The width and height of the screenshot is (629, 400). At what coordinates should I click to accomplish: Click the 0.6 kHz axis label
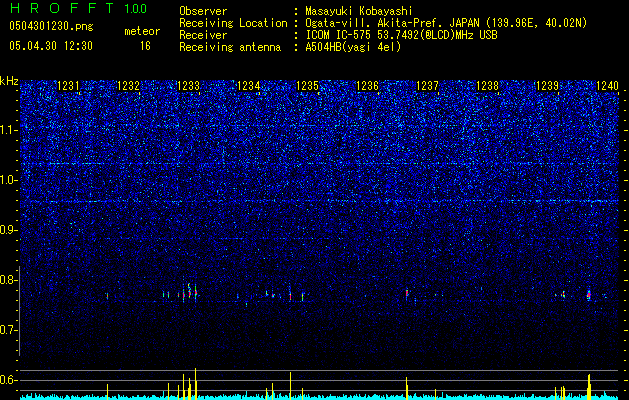9,380
